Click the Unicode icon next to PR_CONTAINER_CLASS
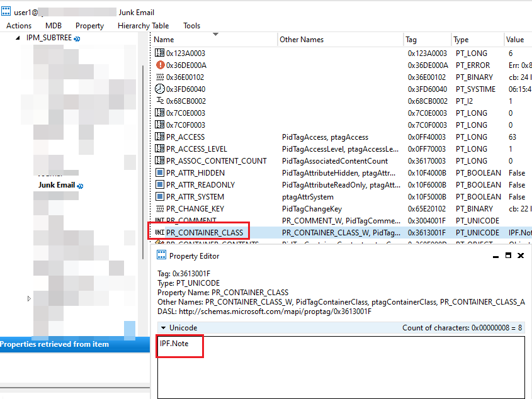Viewport: 532px width, 399px height. point(158,232)
